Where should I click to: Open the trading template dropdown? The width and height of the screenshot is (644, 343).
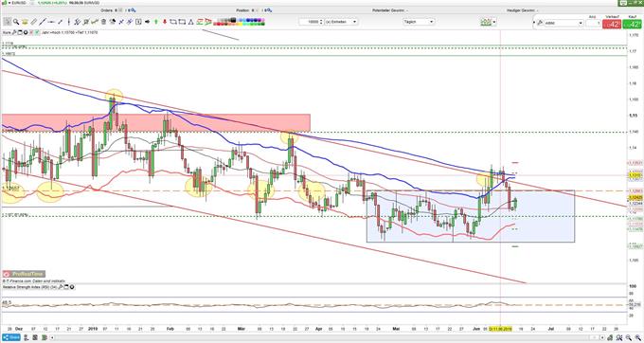click(x=563, y=23)
